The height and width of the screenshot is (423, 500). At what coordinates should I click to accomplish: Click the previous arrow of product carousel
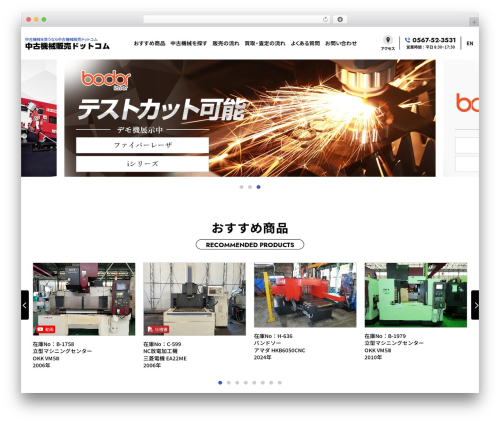click(x=25, y=305)
